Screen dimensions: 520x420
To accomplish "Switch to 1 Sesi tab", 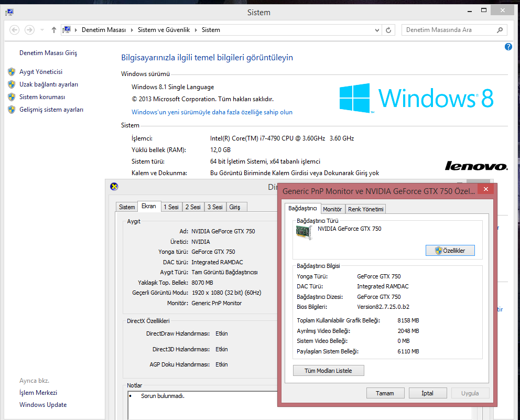I will click(x=171, y=207).
